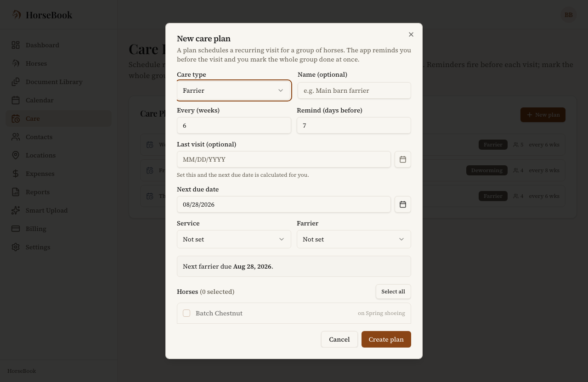Focus the Remind (days before) field
The width and height of the screenshot is (588, 382).
pyautogui.click(x=354, y=125)
